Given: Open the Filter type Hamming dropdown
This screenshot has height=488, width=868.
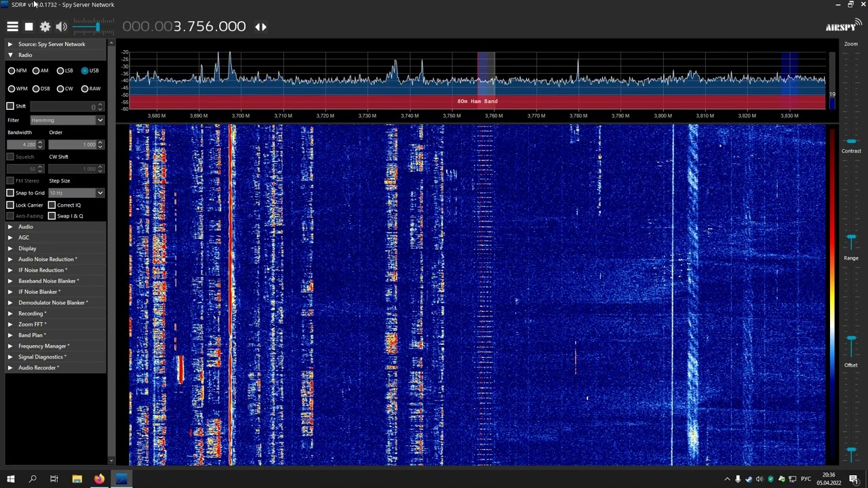Looking at the screenshot, I should [x=66, y=120].
